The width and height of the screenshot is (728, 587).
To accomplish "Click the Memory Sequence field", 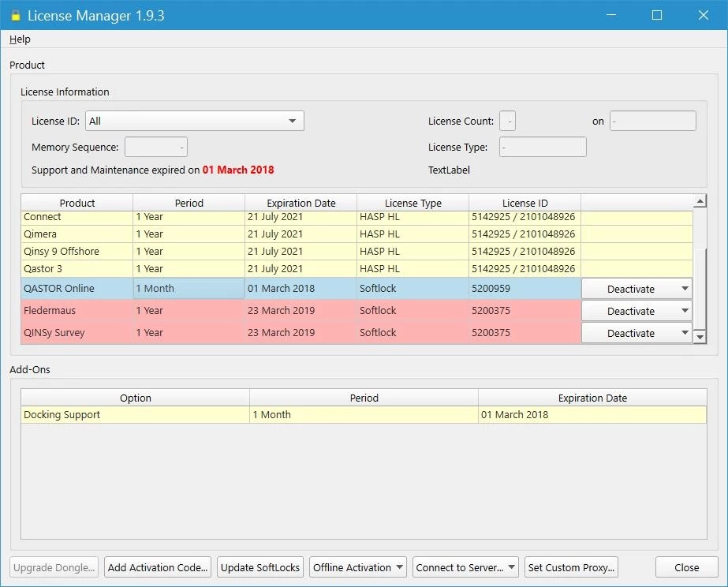I will click(x=155, y=147).
